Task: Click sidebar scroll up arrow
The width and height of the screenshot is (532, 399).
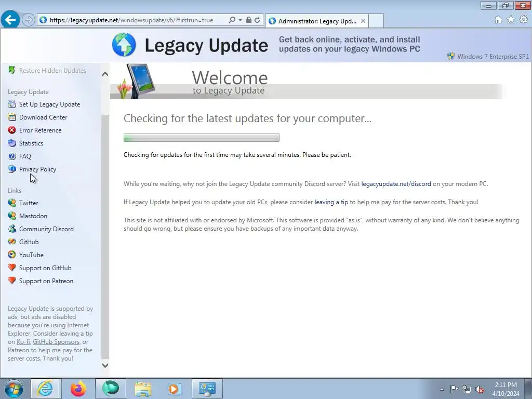Action: [105, 74]
